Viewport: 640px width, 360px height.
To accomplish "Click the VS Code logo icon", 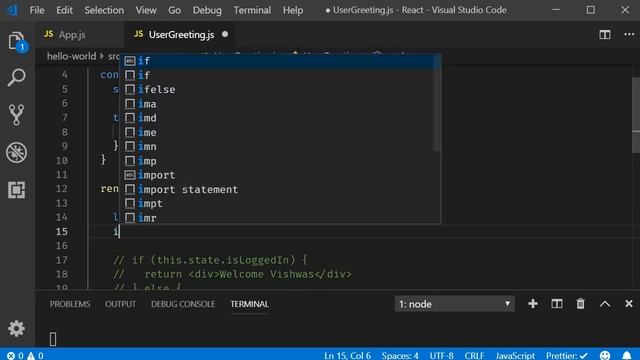I will (12, 10).
